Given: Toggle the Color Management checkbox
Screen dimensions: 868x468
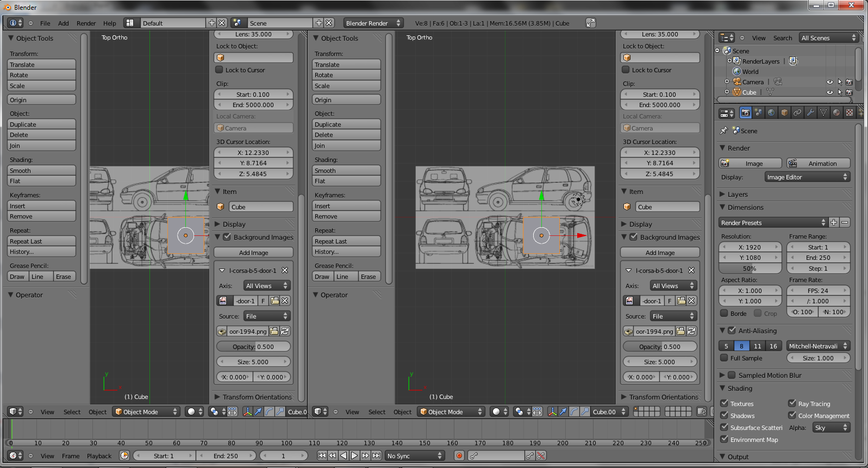Looking at the screenshot, I should click(x=792, y=415).
